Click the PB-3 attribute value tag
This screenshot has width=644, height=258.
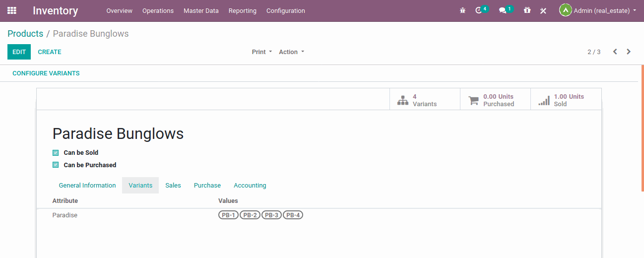(x=271, y=215)
